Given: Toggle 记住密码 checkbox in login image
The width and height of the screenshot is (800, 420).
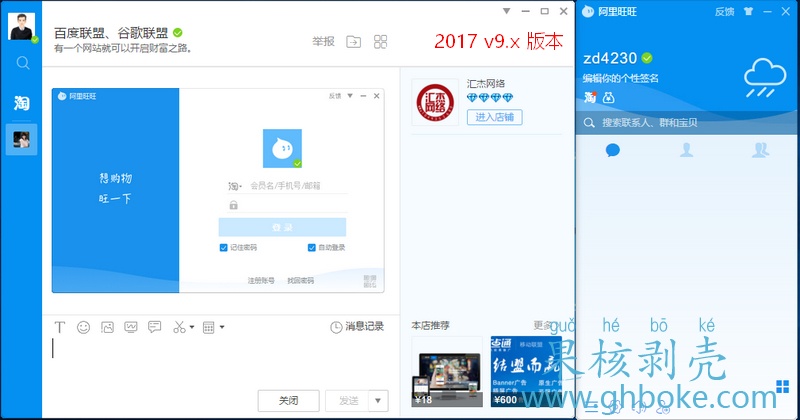Looking at the screenshot, I should pyautogui.click(x=223, y=248).
